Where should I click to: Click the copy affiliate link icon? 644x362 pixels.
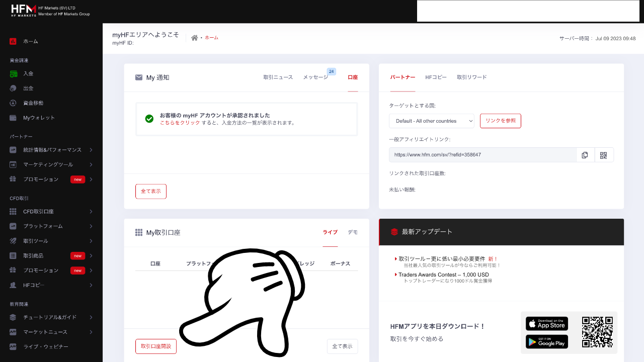click(x=585, y=155)
